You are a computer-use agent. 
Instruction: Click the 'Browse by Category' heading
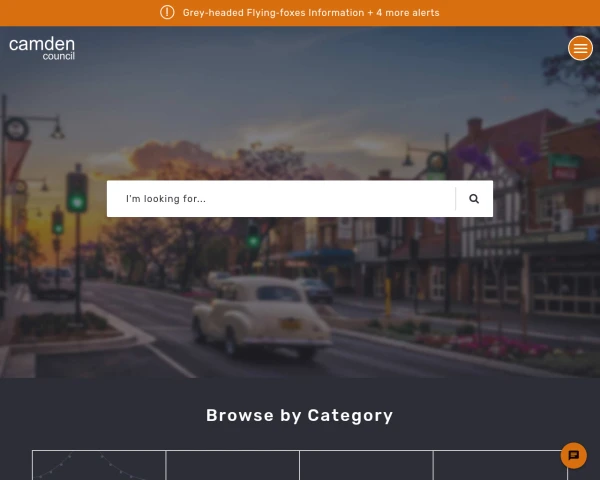point(300,415)
